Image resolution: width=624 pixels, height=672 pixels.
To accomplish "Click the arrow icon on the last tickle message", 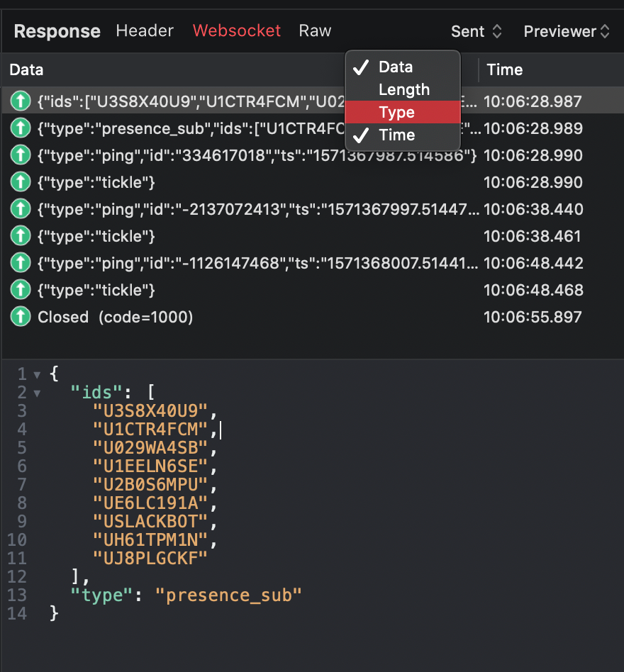I will [20, 290].
